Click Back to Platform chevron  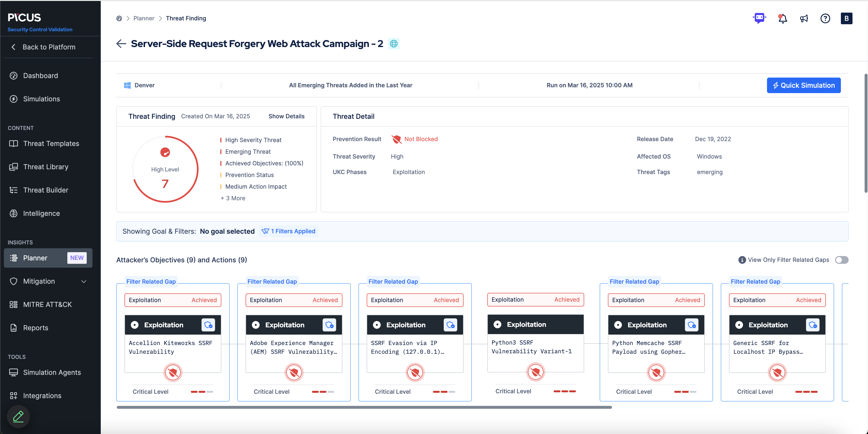pyautogui.click(x=14, y=47)
